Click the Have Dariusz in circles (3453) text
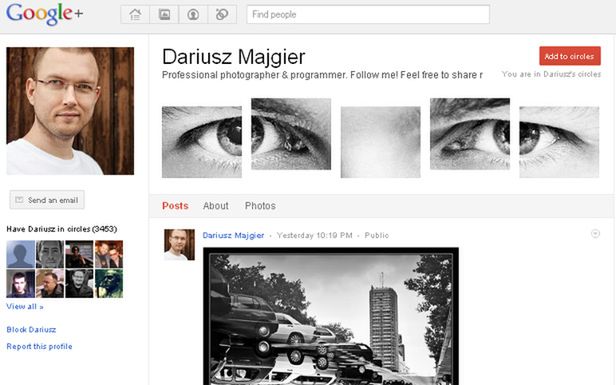This screenshot has height=385, width=616. pyautogui.click(x=62, y=229)
